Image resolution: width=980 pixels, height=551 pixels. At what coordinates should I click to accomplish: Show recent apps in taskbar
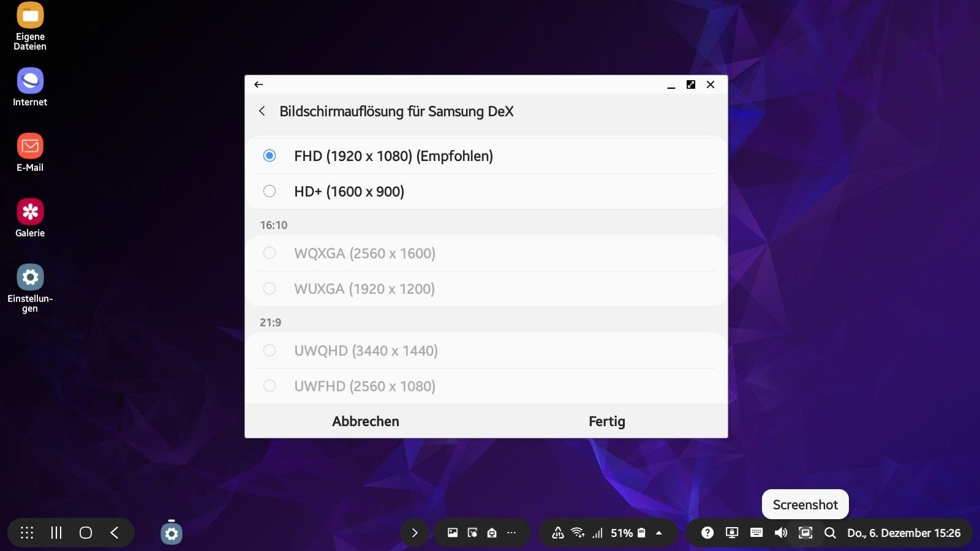click(56, 533)
